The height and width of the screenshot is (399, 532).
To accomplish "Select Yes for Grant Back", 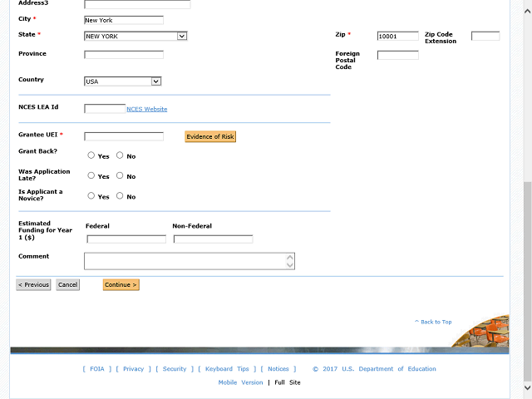I will pos(91,155).
